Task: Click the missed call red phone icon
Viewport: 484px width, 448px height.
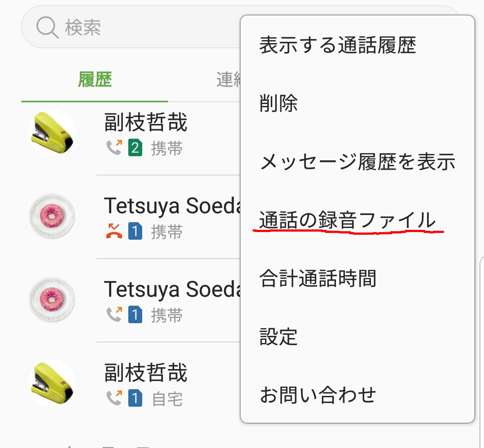Action: point(114,231)
